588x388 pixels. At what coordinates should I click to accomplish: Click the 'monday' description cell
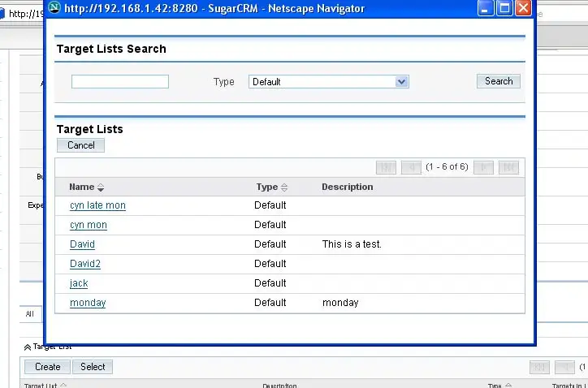coord(340,303)
